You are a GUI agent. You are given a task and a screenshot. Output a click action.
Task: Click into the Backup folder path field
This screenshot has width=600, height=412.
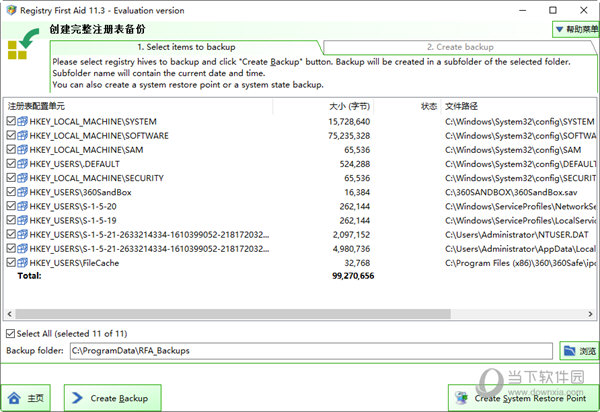[x=311, y=351]
